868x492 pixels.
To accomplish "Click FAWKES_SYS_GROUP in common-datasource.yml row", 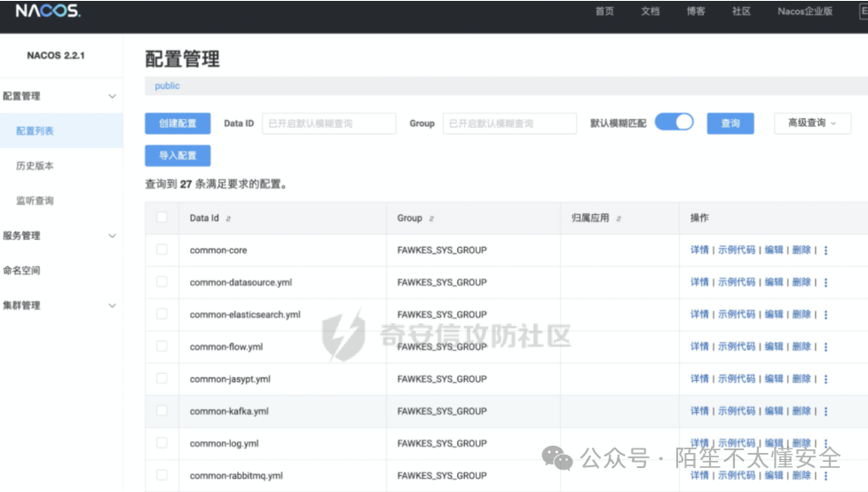I will tap(442, 282).
